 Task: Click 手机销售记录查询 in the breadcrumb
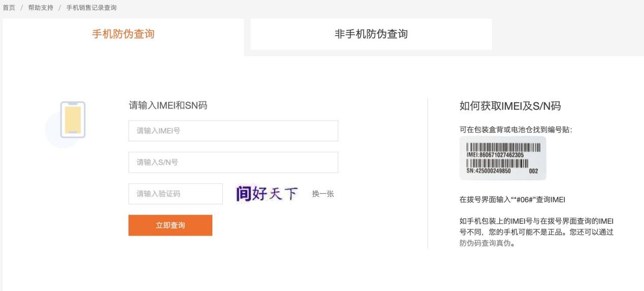pos(91,8)
